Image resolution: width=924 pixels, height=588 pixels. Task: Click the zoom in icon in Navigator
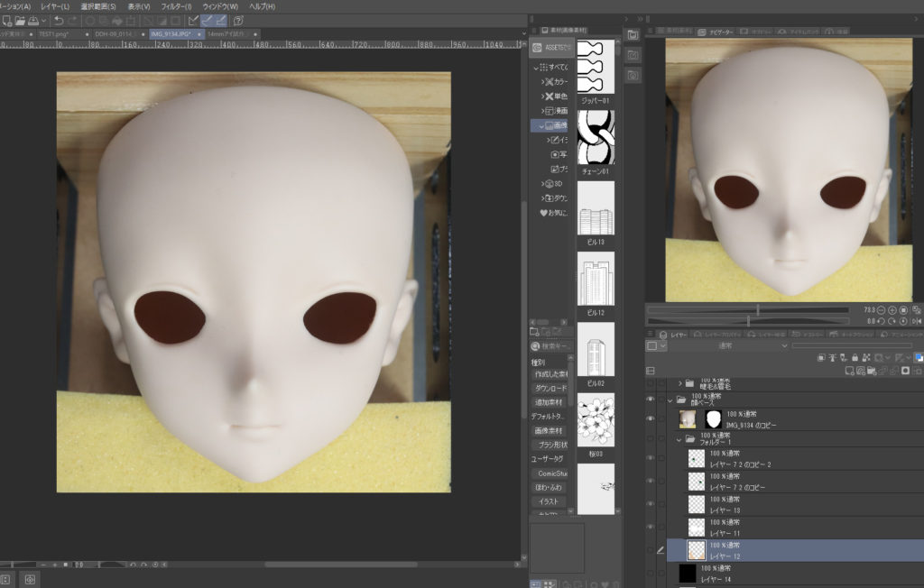point(892,309)
